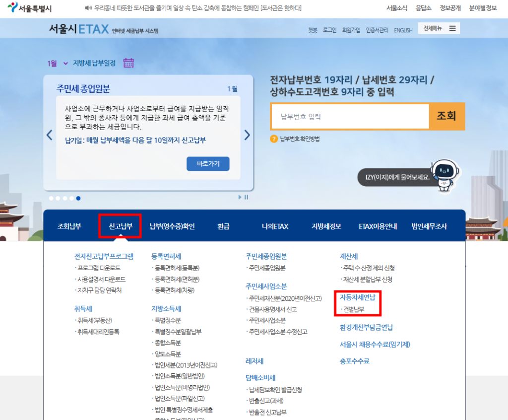Open 취득세대리인등록 link
Screen dimensions: 508x420
98,332
